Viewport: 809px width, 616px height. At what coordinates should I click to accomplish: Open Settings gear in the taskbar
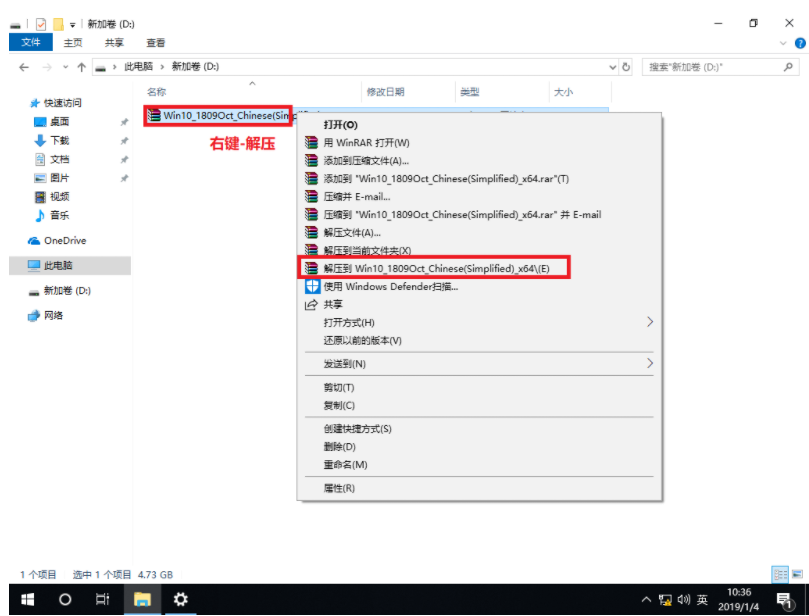180,599
